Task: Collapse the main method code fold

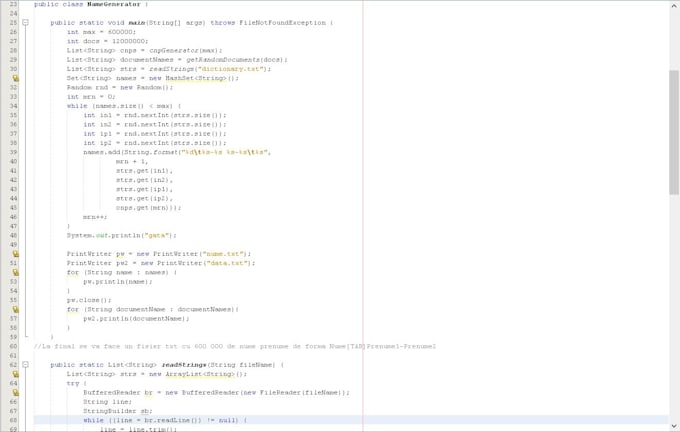Action: (26, 23)
